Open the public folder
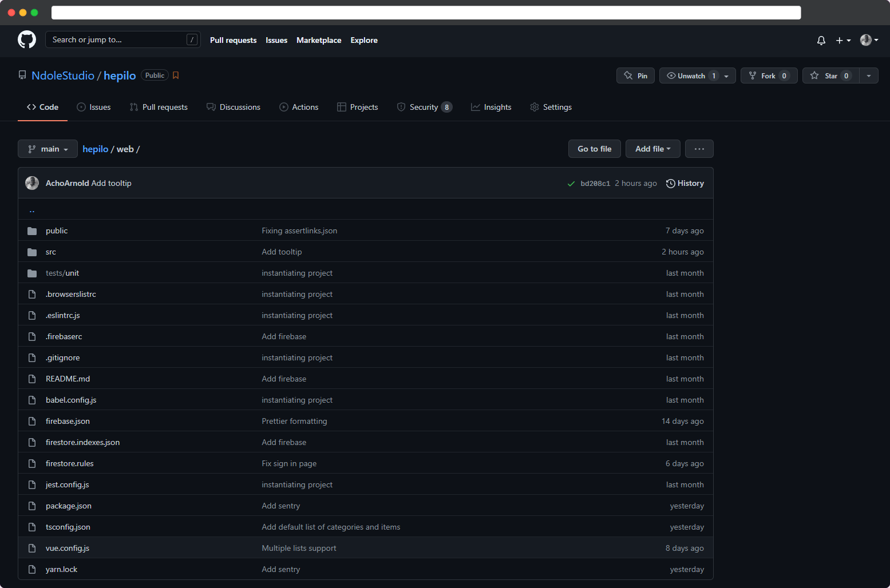The width and height of the screenshot is (890, 588). [x=57, y=231]
